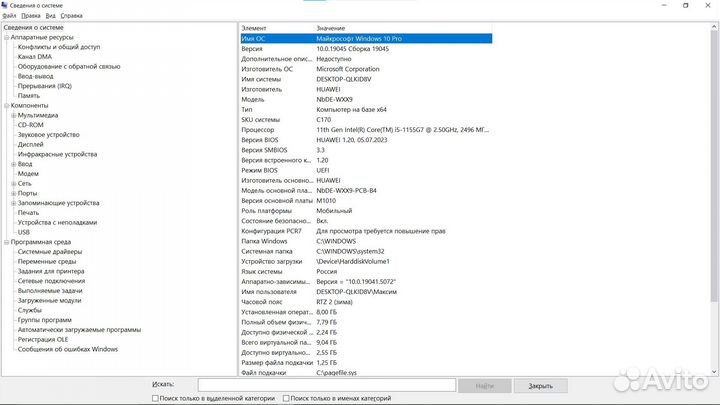Viewport: 720px width, 405px height.
Task: Select Прерывания (IRQ) item
Action: [45, 86]
